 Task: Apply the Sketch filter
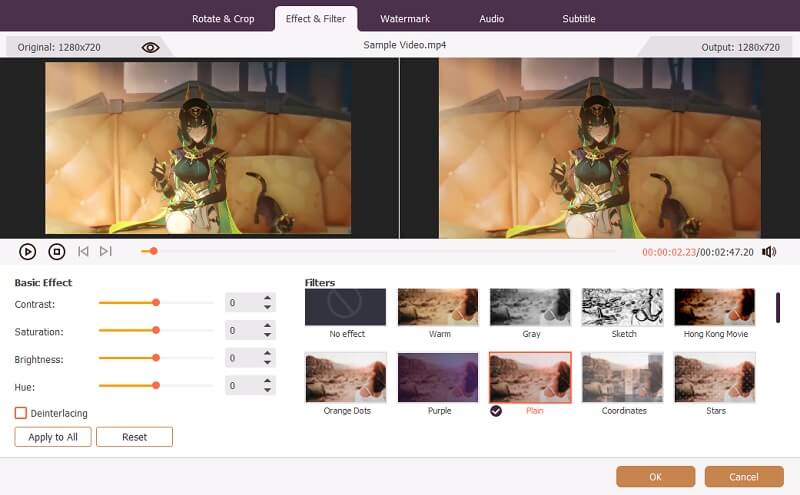(x=623, y=307)
